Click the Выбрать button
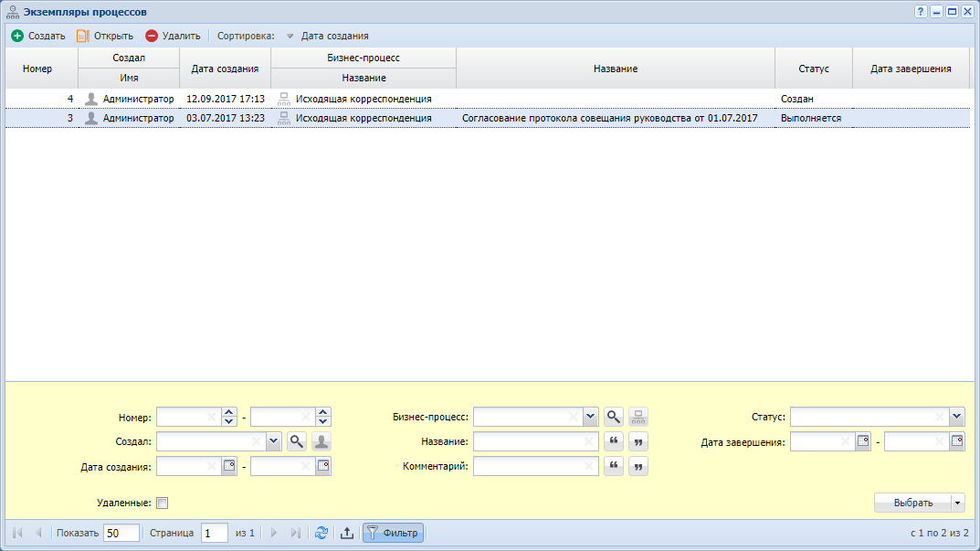The height and width of the screenshot is (551, 980). [913, 503]
